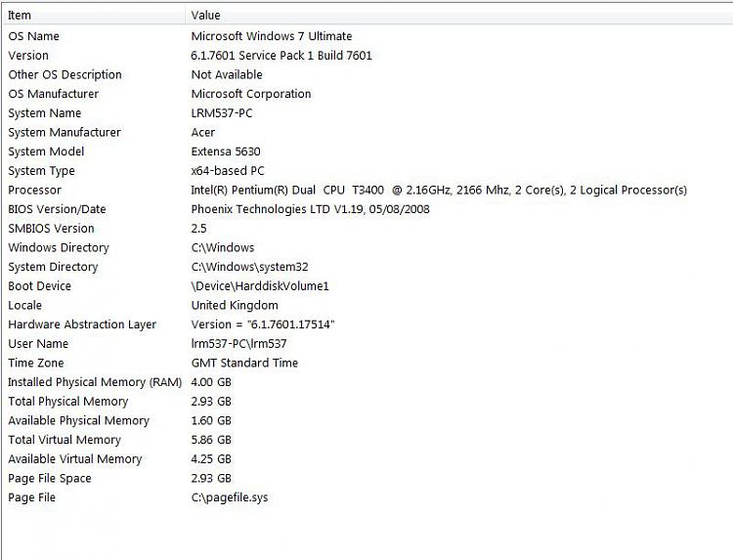This screenshot has height=560, width=733.
Task: Select value 6.1.7601 Service Pack 1 Build 7601
Action: pyautogui.click(x=281, y=56)
